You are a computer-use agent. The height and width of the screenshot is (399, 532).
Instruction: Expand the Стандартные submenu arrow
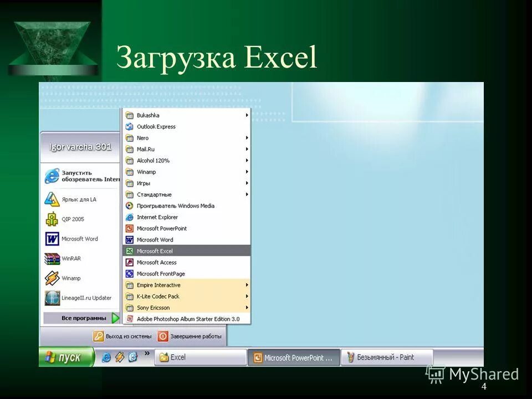[x=247, y=195]
